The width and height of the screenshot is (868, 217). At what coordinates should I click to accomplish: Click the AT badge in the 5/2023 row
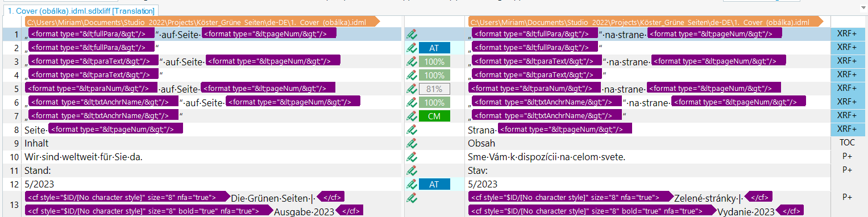434,184
